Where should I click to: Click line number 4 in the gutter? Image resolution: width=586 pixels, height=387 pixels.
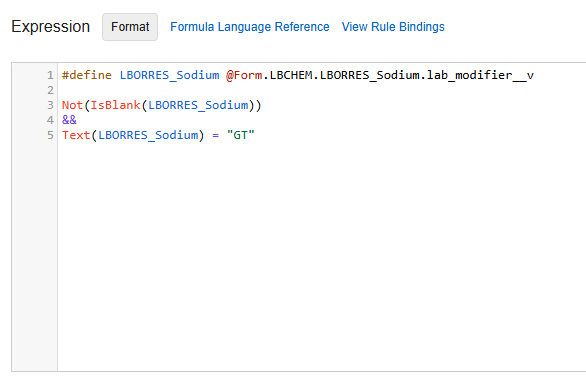50,120
